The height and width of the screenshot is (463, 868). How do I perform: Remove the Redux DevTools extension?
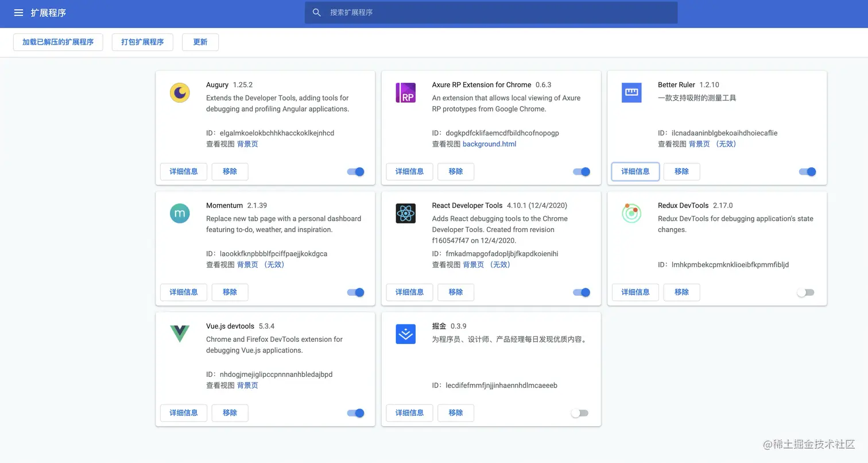point(681,292)
